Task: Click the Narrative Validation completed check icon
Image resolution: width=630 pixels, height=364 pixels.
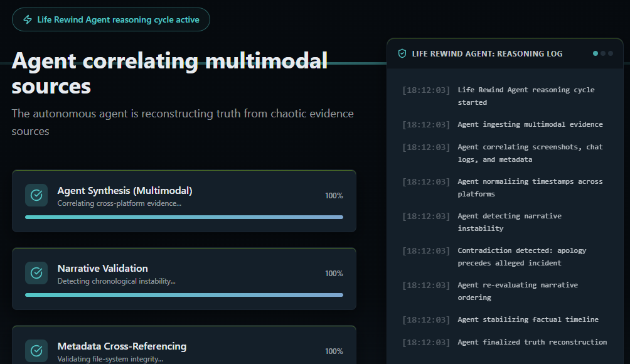Action: pyautogui.click(x=36, y=273)
